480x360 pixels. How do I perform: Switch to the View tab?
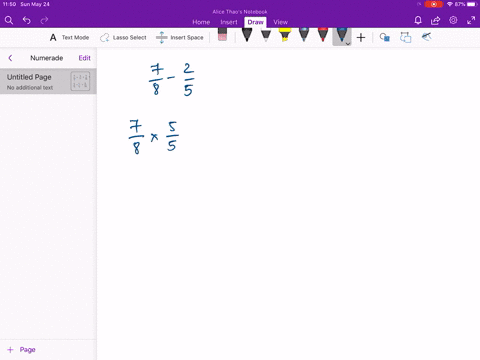click(280, 22)
